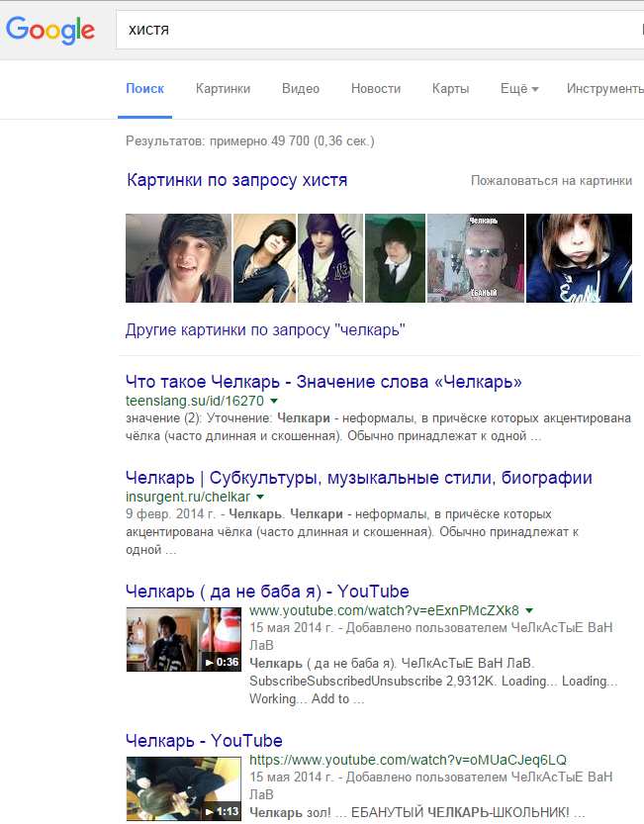Expand the Ещё dropdown menu
The width and height of the screenshot is (644, 824).
pyautogui.click(x=519, y=89)
